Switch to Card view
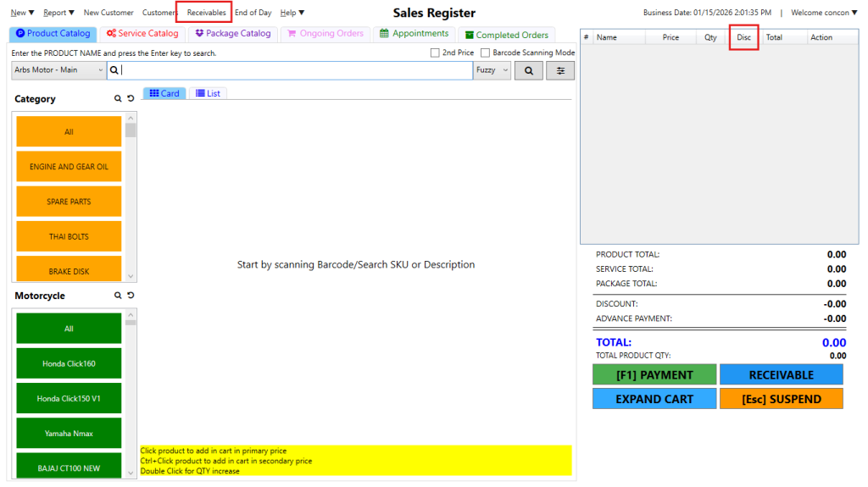 (x=164, y=93)
